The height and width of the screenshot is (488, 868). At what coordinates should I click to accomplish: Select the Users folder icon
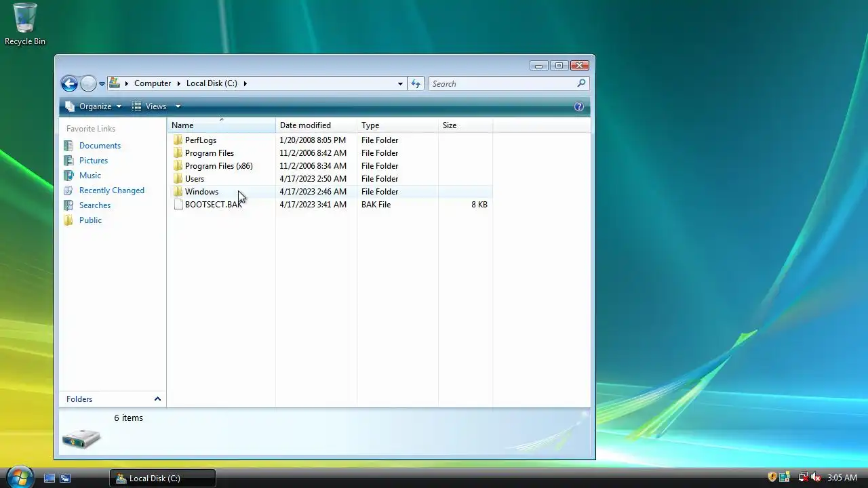pos(178,179)
